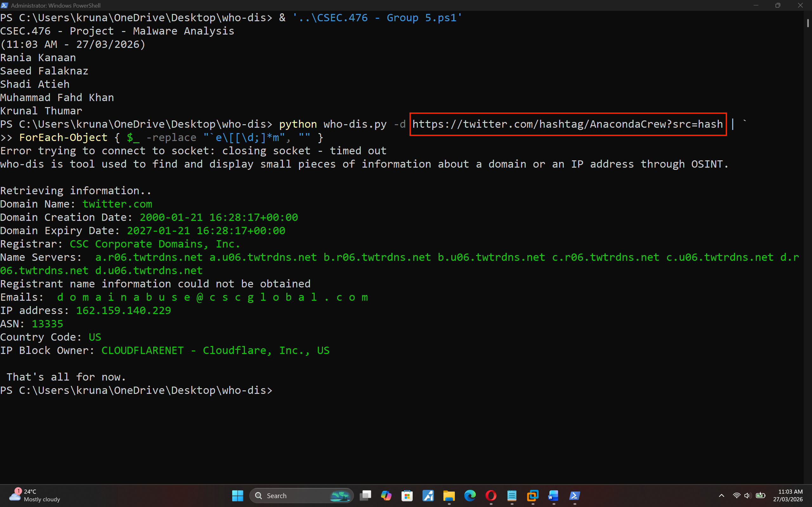Screen dimensions: 812x507
Task: Click the PowerShell title bar system icon
Action: click(4, 5)
